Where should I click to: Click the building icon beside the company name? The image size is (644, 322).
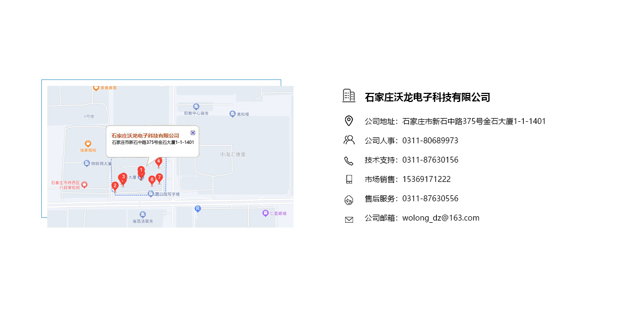(349, 97)
